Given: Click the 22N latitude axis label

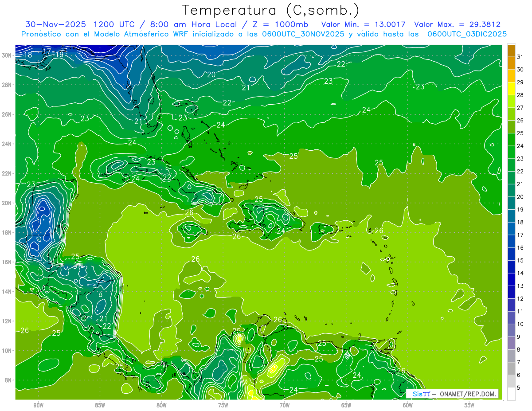Looking at the screenshot, I should point(7,173).
